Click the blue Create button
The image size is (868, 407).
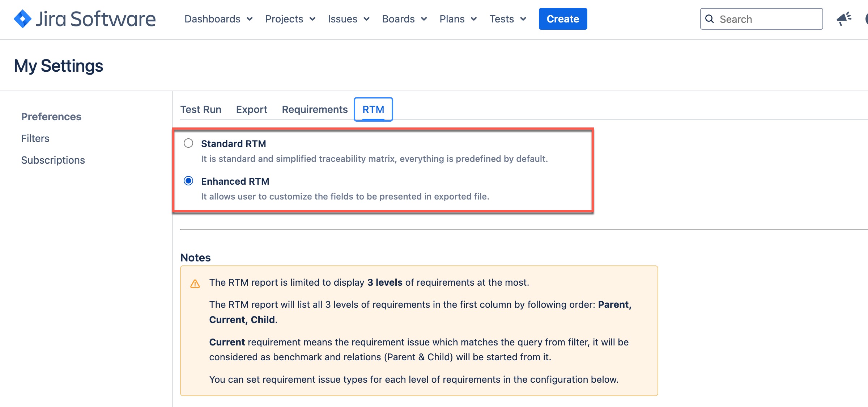(563, 19)
